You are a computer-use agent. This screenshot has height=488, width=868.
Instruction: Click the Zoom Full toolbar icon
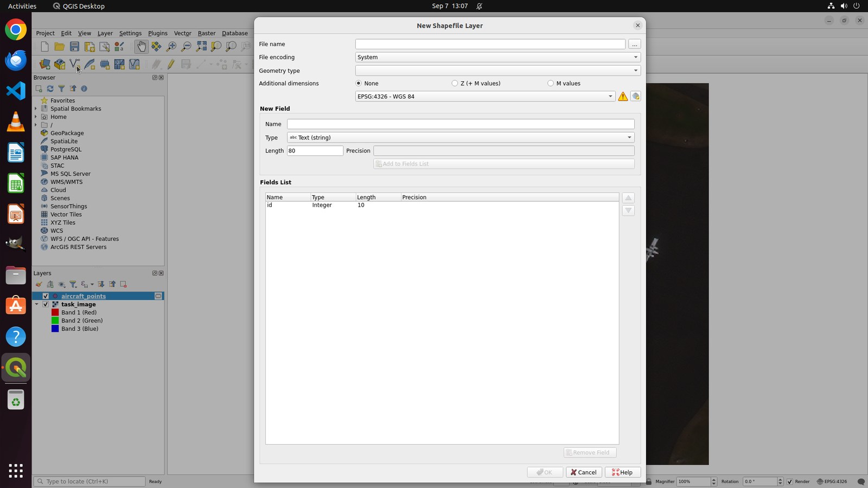pyautogui.click(x=201, y=47)
